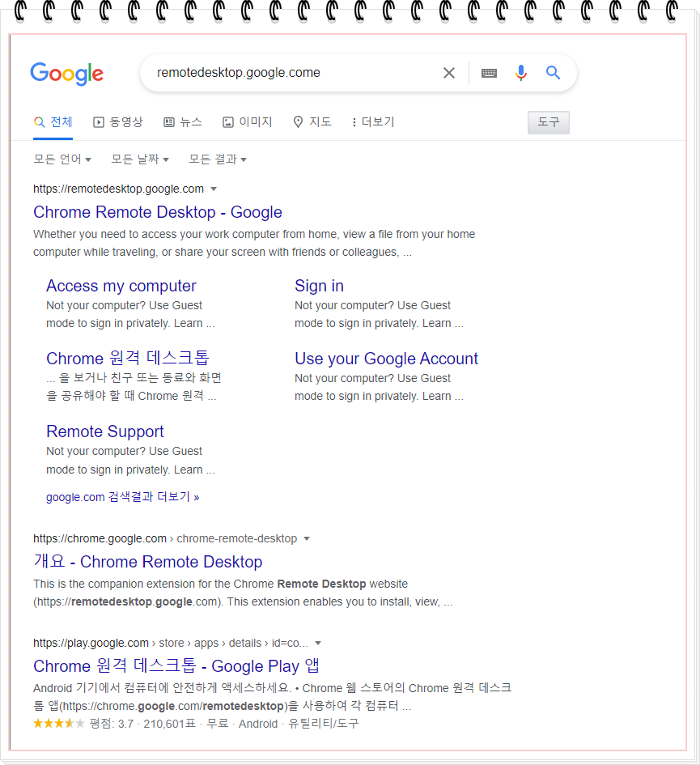
Task: Open the 모든 날짜 dropdown
Action: pyautogui.click(x=140, y=159)
